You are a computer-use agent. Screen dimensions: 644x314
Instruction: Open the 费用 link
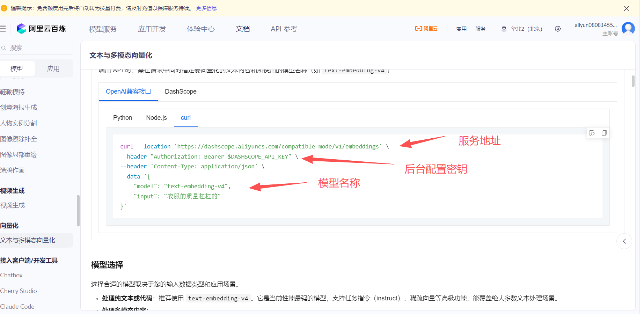[x=461, y=29]
